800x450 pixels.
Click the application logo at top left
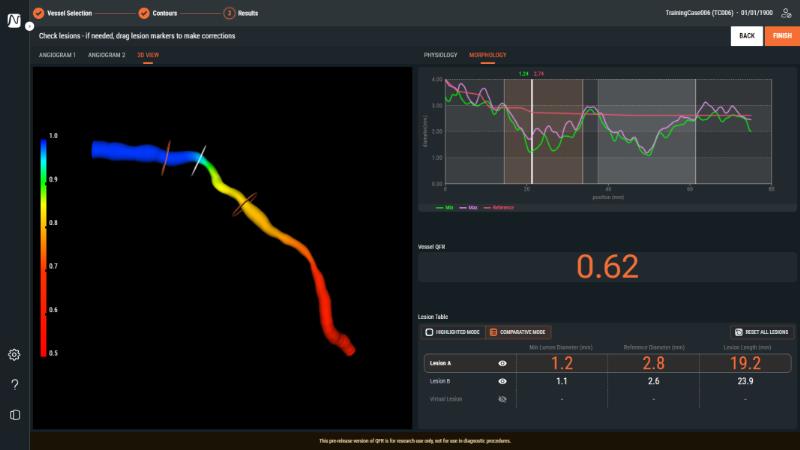(14, 21)
